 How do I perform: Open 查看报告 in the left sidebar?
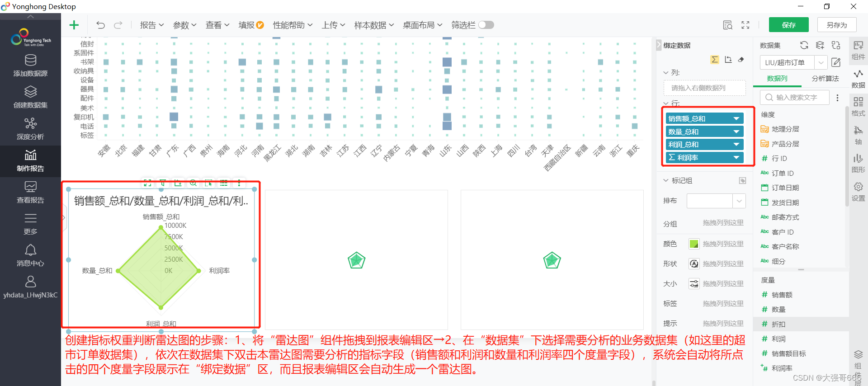tap(30, 193)
